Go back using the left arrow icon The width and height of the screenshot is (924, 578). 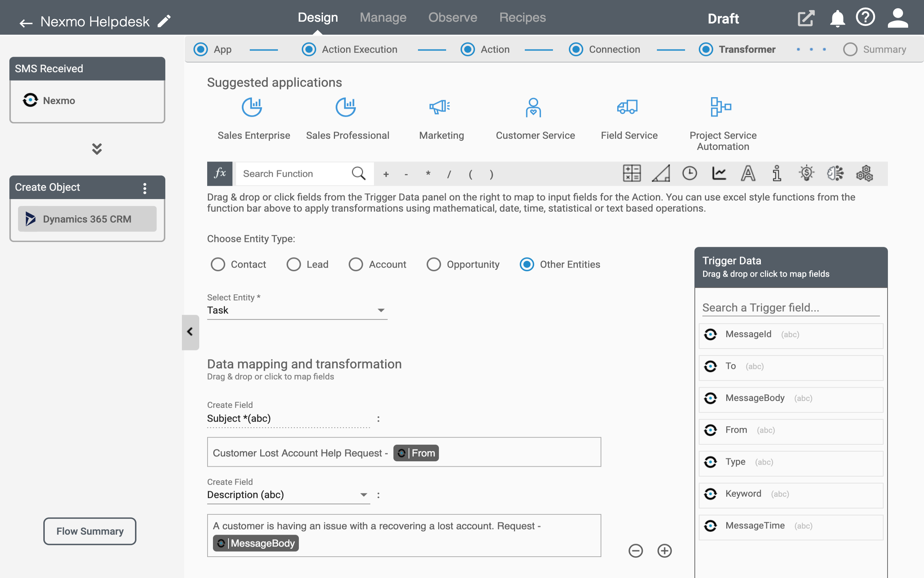(x=26, y=23)
